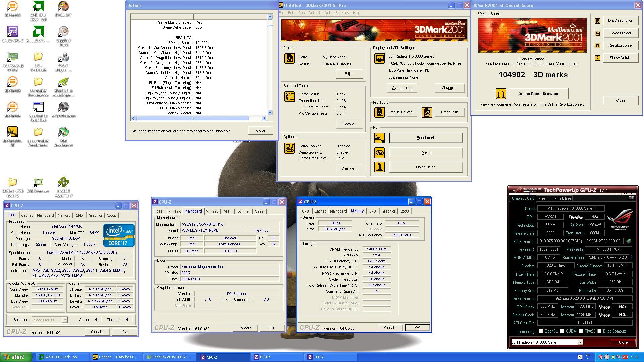Open 3DMark06 desktop shortcut
This screenshot has height=362, width=644.
(x=12, y=110)
